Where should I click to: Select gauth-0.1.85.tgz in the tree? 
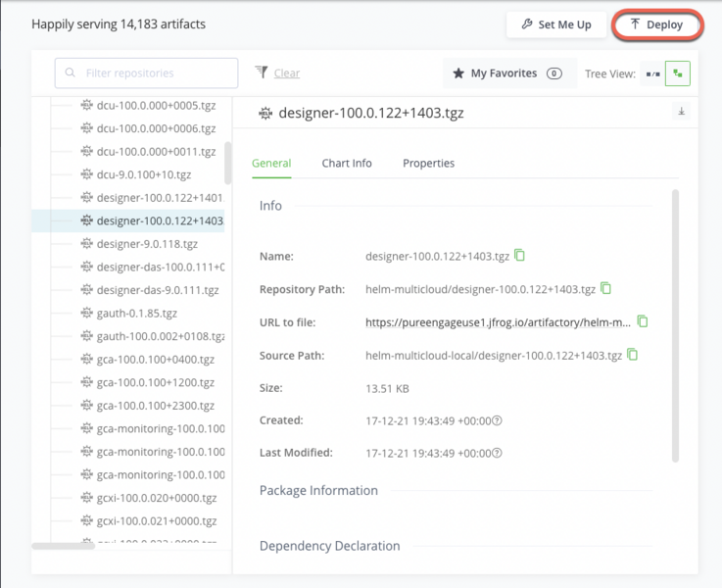(x=137, y=313)
